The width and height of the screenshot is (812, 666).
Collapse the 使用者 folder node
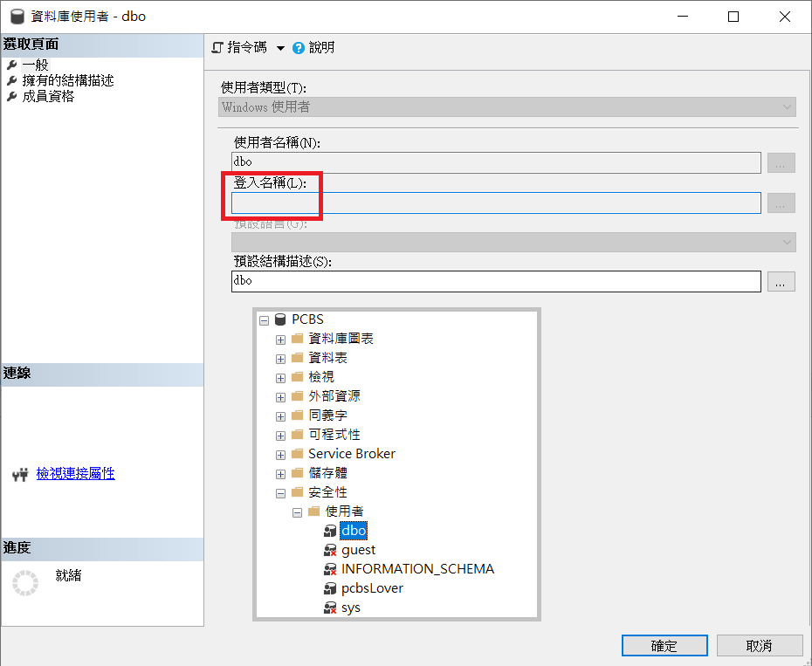[298, 512]
